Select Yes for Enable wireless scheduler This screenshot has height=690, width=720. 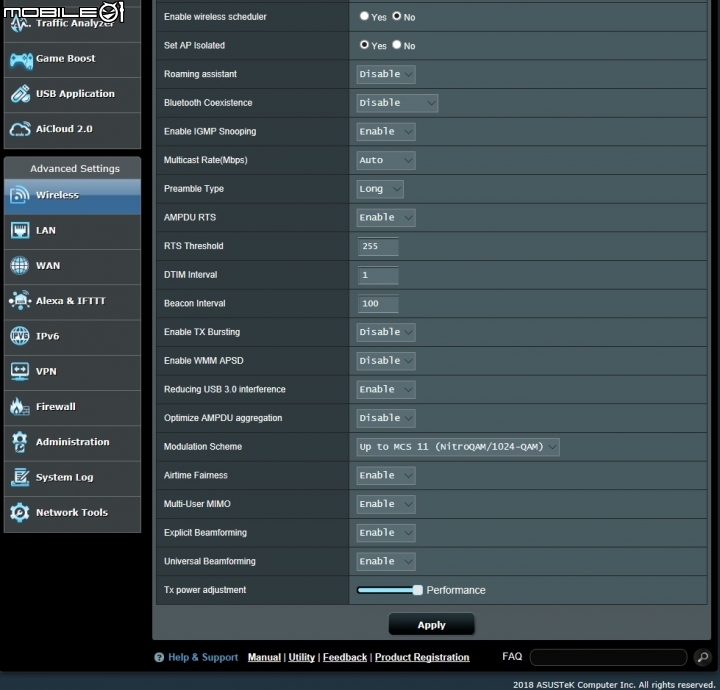pos(364,16)
